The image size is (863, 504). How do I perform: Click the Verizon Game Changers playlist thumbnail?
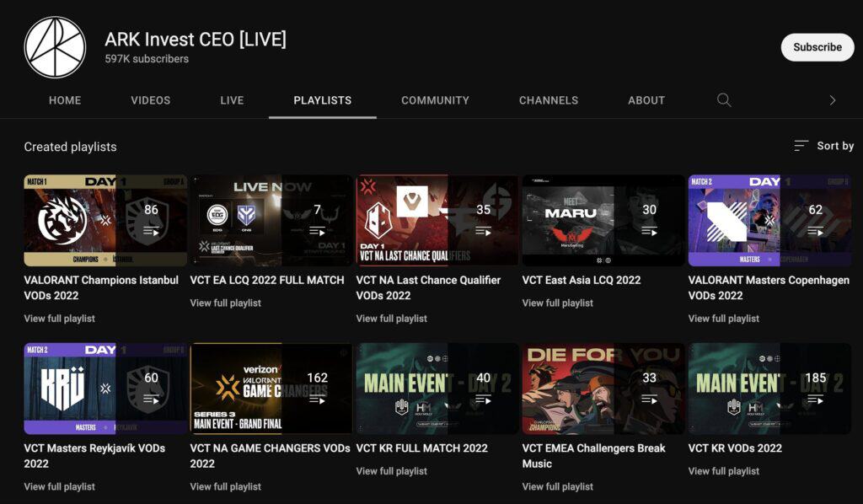click(271, 389)
